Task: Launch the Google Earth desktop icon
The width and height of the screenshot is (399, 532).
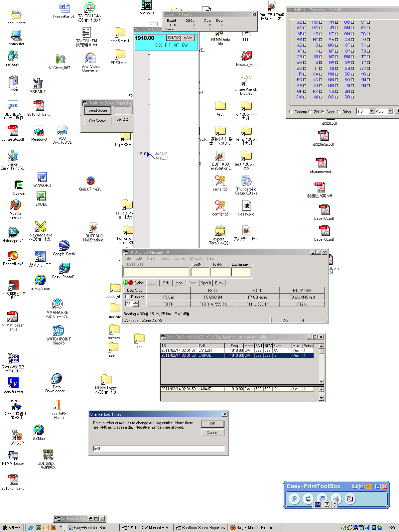Action: point(64,245)
